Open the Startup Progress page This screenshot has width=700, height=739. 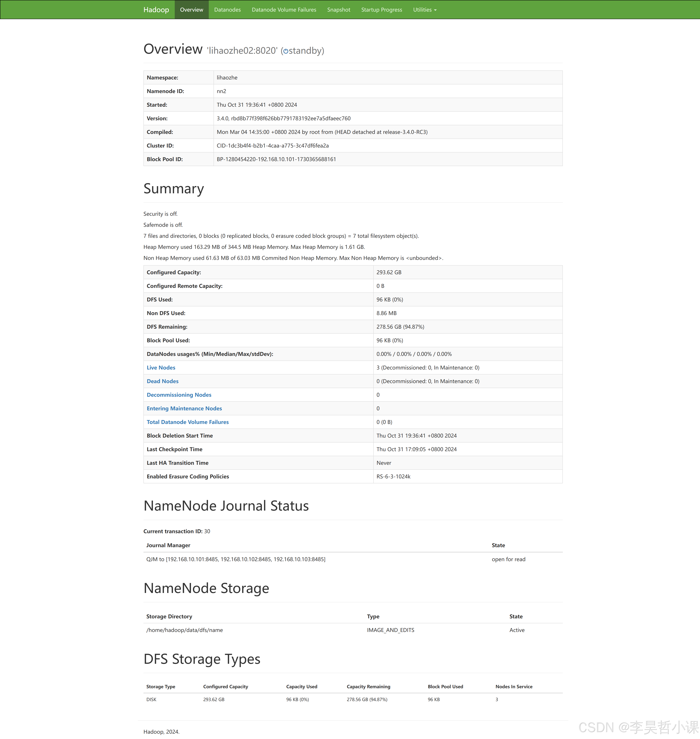tap(381, 10)
